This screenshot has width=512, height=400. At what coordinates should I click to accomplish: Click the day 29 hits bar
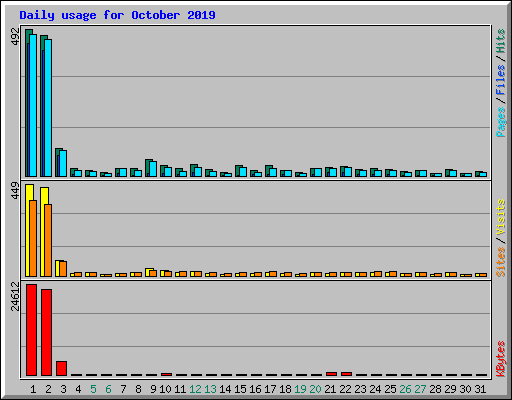[449, 173]
